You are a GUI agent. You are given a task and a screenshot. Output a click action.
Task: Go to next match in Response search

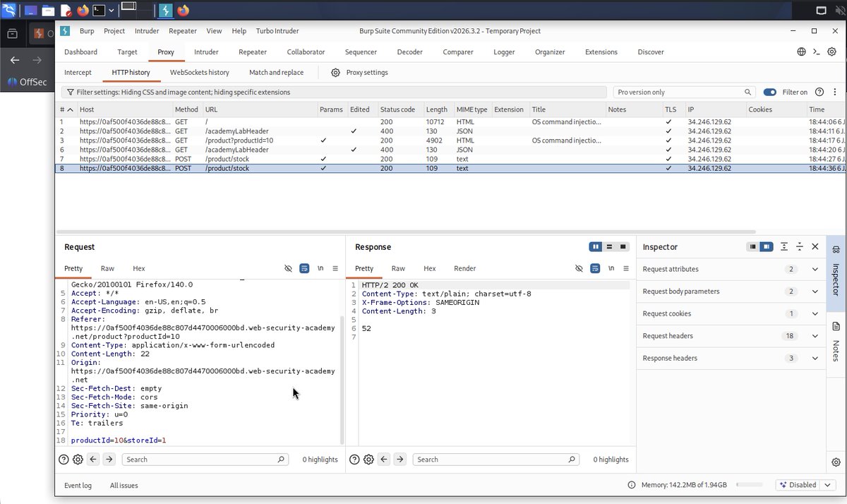400,460
